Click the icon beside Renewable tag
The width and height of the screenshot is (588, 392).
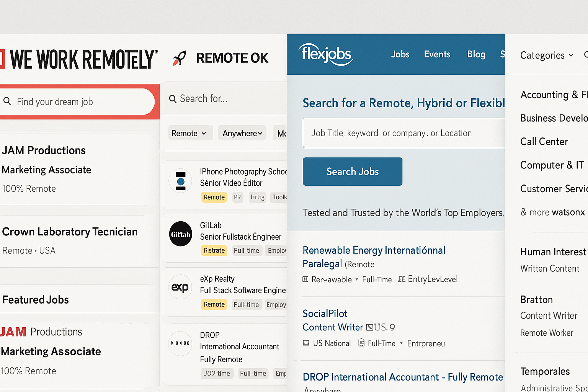(x=305, y=279)
